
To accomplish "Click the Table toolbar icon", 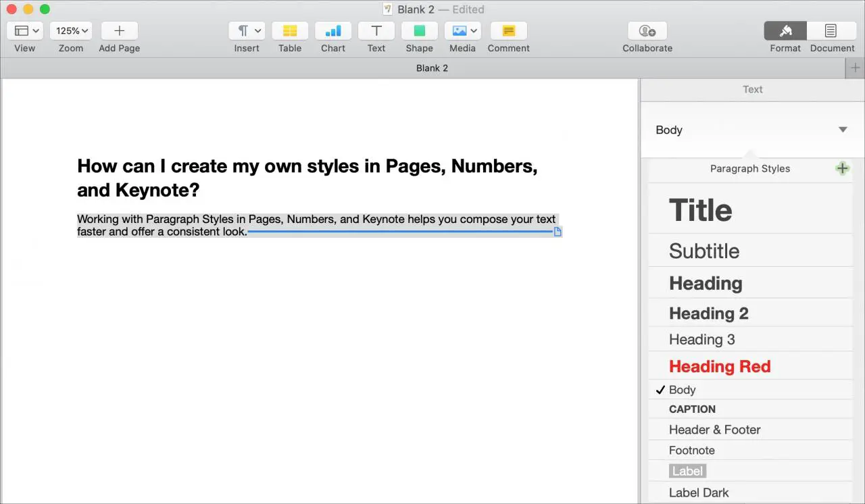I will [x=290, y=31].
